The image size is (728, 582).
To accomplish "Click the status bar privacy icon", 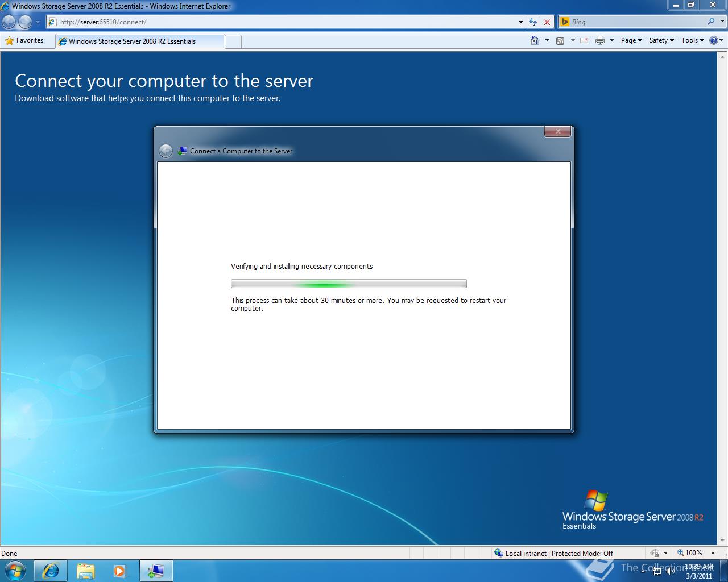I will [x=655, y=553].
